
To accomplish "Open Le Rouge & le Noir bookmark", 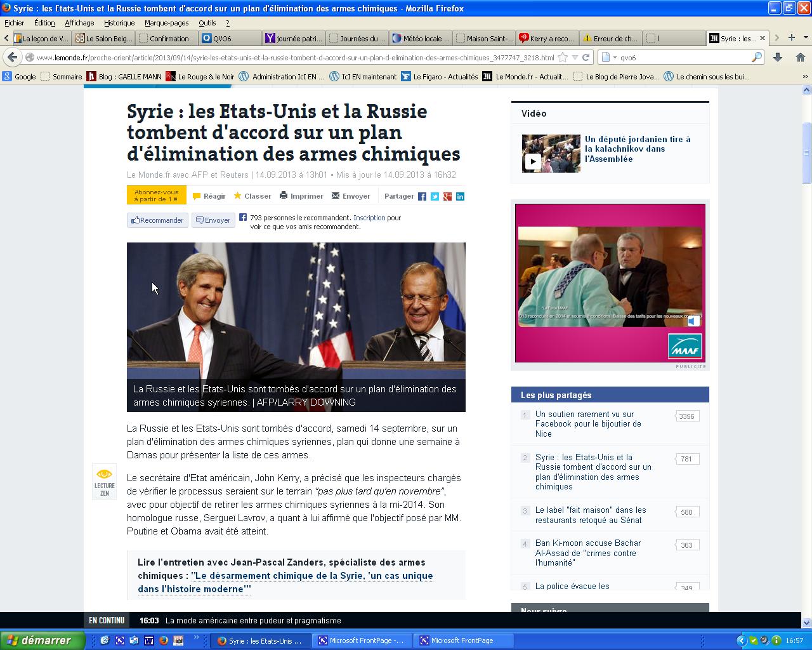I will tap(200, 77).
